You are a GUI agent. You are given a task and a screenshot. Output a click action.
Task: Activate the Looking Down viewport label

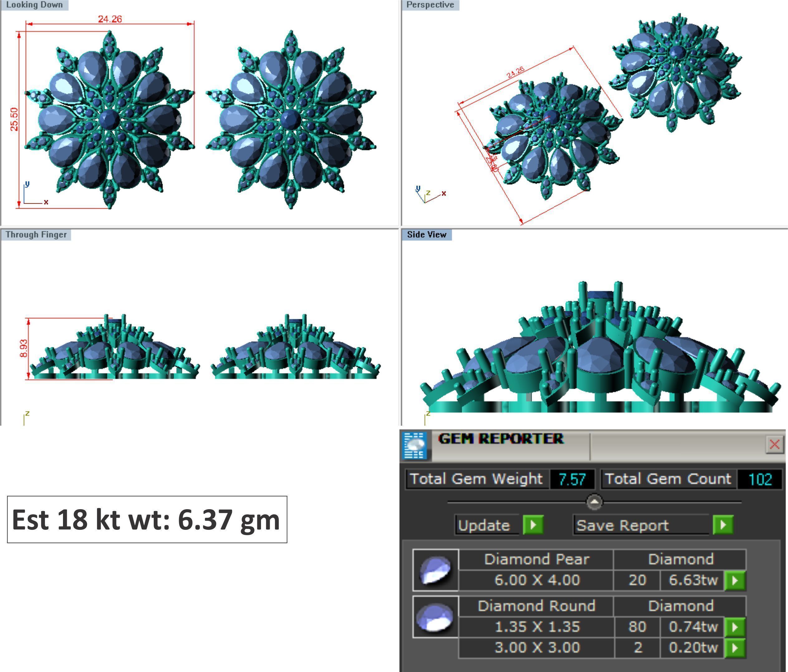(x=34, y=5)
